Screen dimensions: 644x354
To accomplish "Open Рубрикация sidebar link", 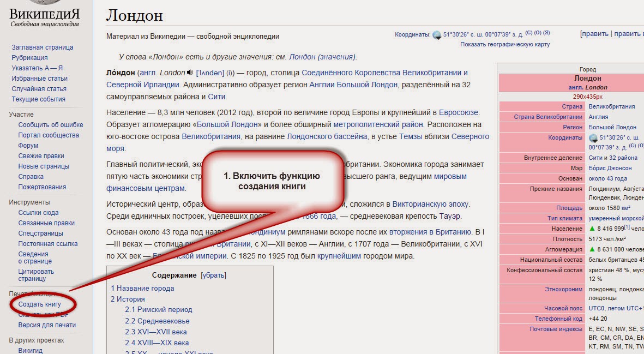I will coord(29,57).
